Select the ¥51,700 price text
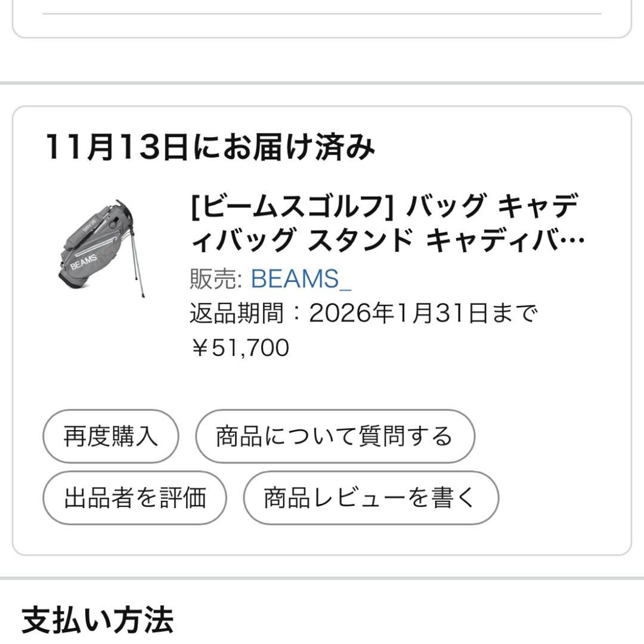 tap(240, 347)
